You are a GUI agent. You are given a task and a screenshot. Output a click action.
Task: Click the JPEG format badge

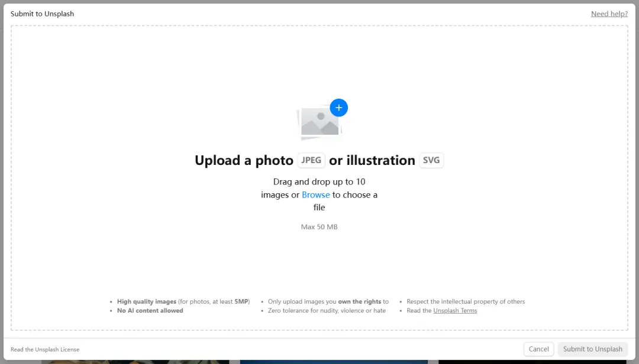311,160
